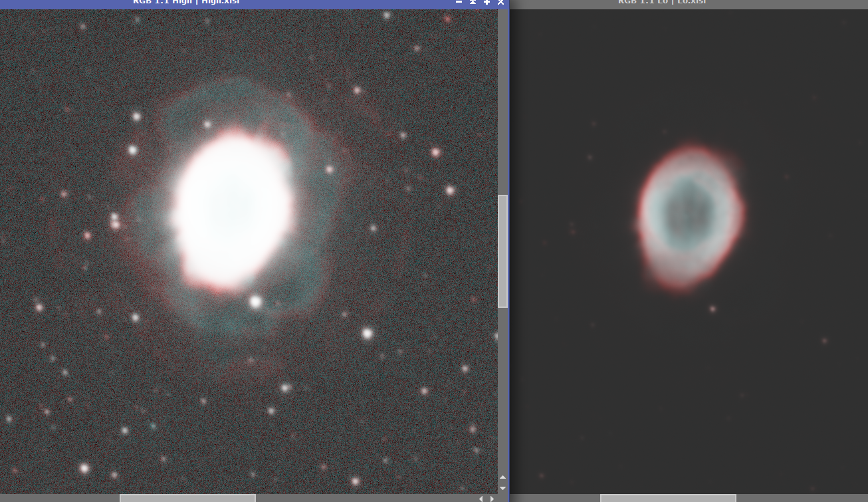
Task: Click scroll-down arrow of High window
Action: [502, 488]
